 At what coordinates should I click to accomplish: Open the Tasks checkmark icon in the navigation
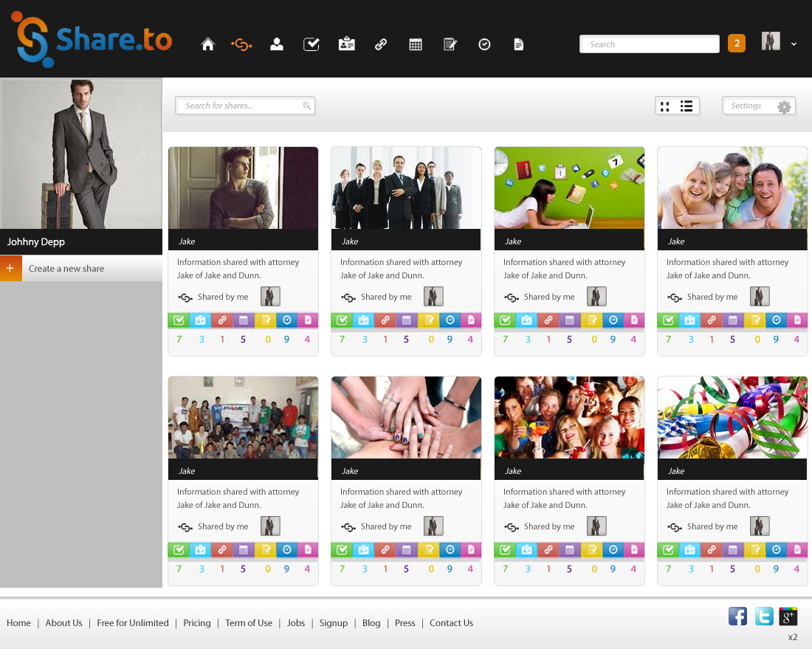tap(311, 44)
